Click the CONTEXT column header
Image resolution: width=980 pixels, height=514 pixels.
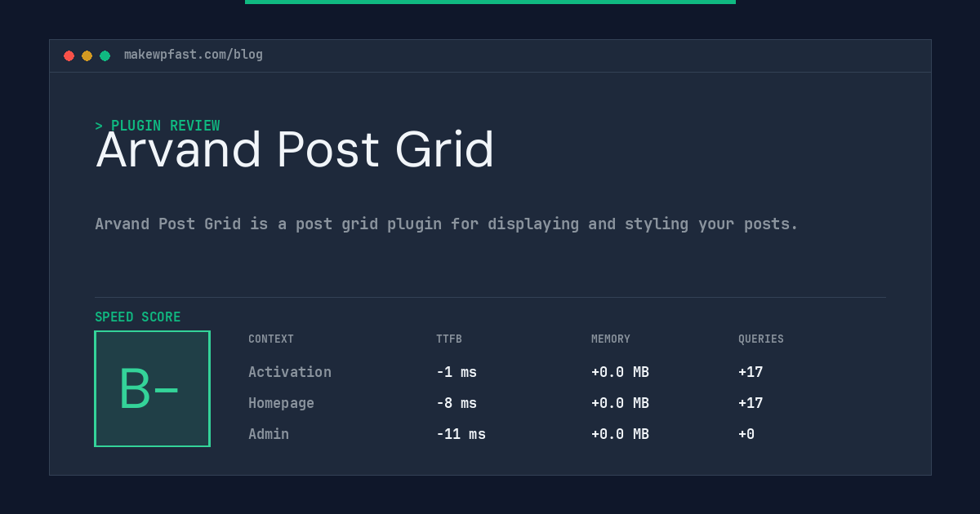(x=271, y=339)
